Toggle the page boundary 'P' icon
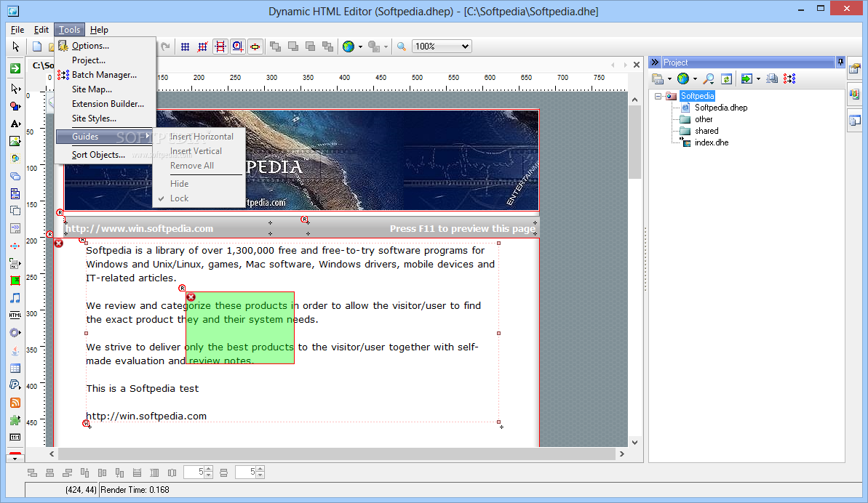The image size is (868, 503). [237, 47]
